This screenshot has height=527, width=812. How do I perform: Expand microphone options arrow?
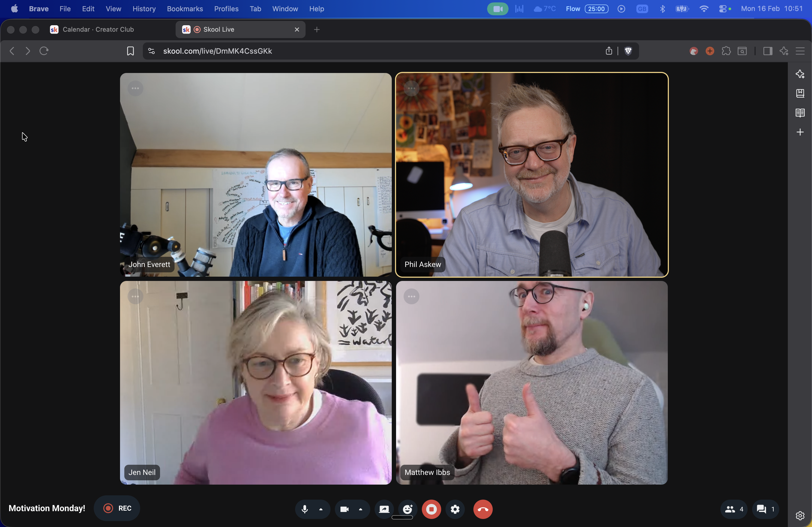321,509
